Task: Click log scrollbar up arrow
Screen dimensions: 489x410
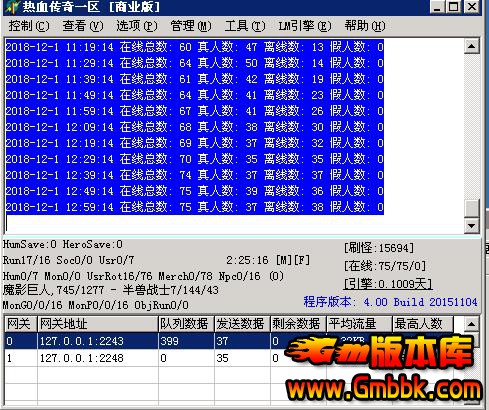Action: (x=471, y=46)
